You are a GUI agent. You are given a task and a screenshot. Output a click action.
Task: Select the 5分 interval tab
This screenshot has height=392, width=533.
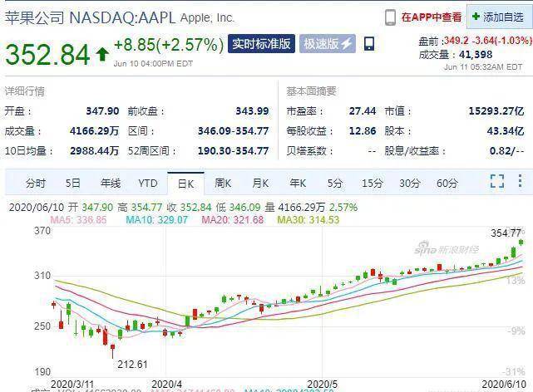pyautogui.click(x=334, y=184)
